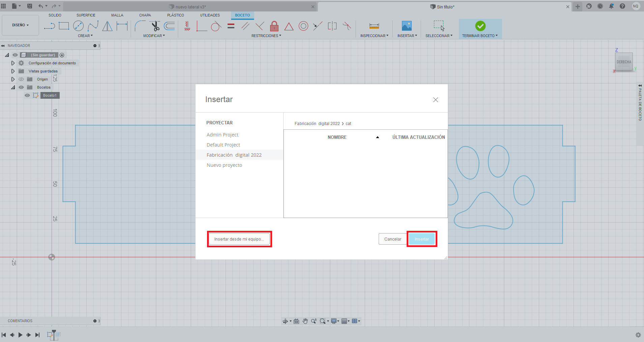
Task: Expand the Origen tree node
Action: click(13, 79)
